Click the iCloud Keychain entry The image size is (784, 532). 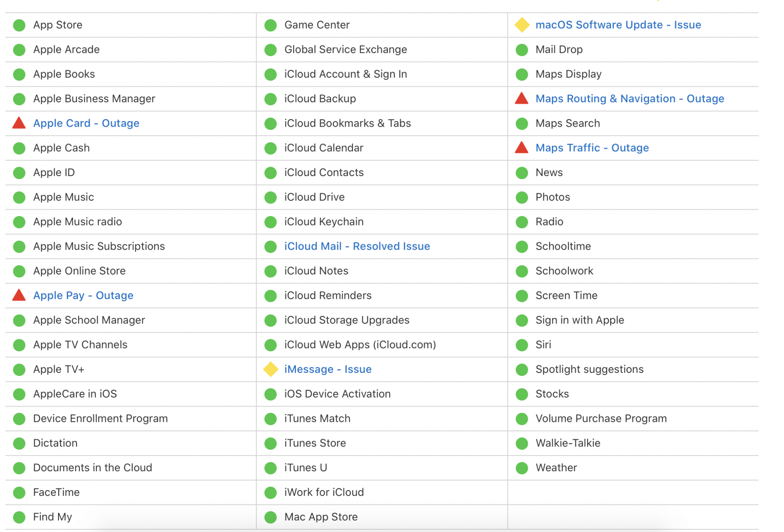(324, 222)
